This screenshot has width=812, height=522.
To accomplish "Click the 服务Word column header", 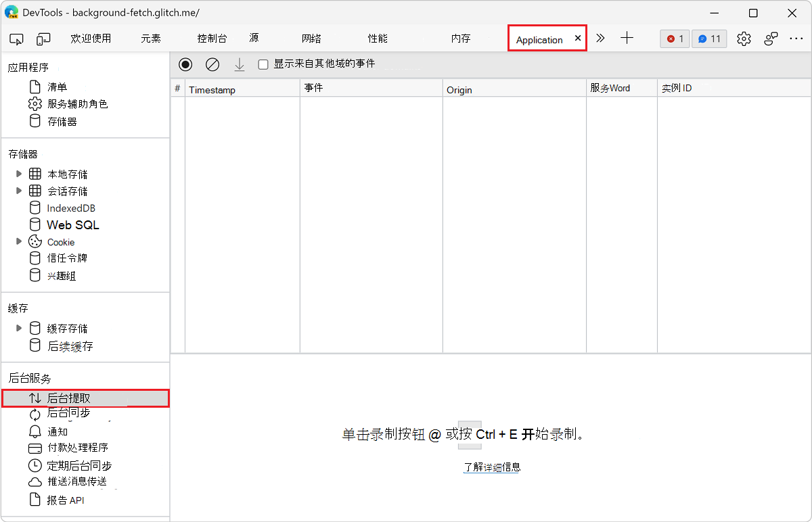I will pos(622,89).
